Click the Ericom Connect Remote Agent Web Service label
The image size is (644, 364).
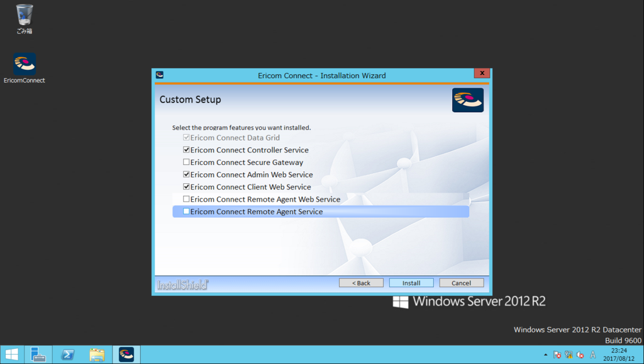click(x=265, y=200)
